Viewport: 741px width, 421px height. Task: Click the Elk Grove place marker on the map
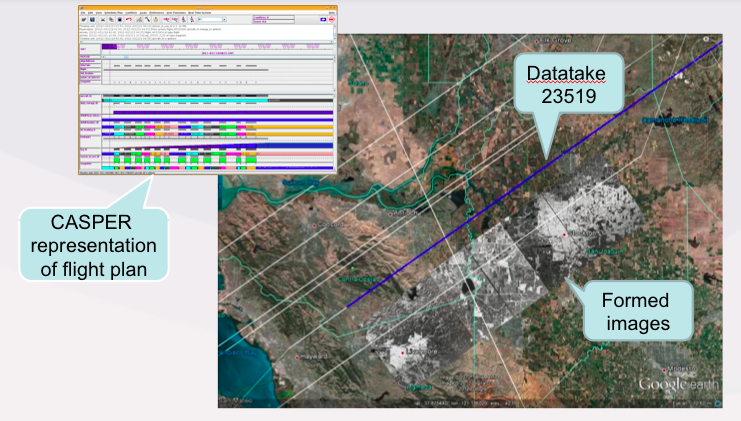pos(536,42)
